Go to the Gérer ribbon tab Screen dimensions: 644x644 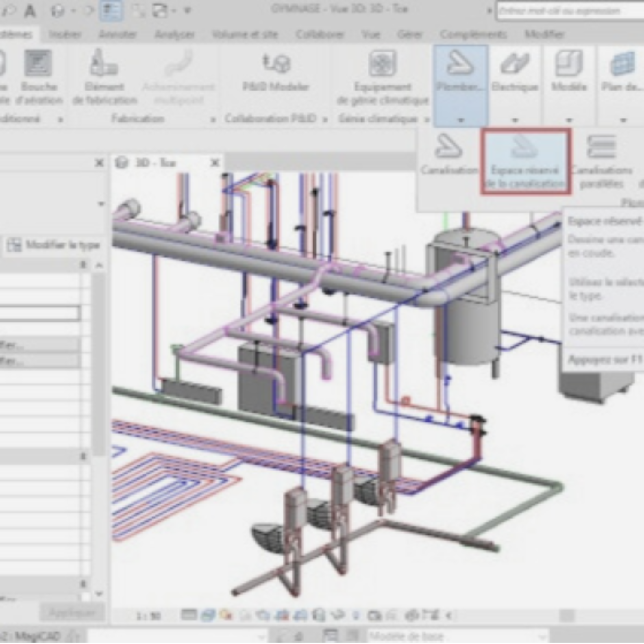point(410,34)
